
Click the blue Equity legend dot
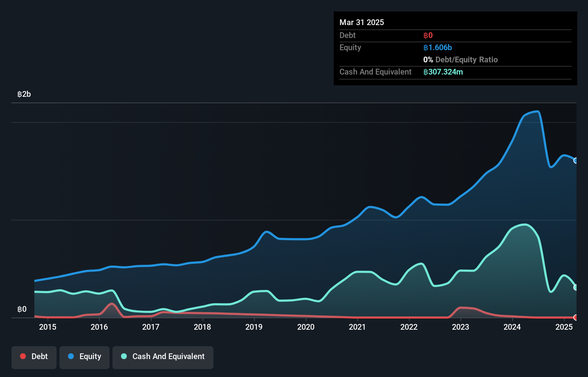(x=71, y=356)
